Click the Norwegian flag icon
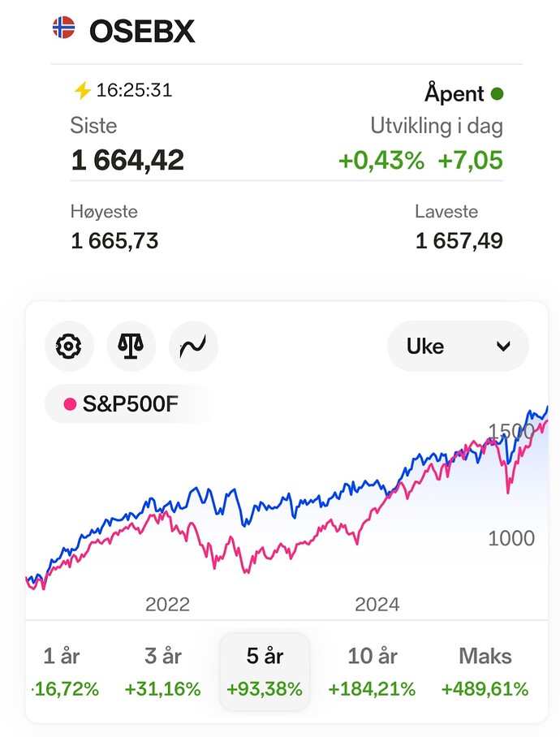The height and width of the screenshot is (737, 560). click(x=64, y=28)
